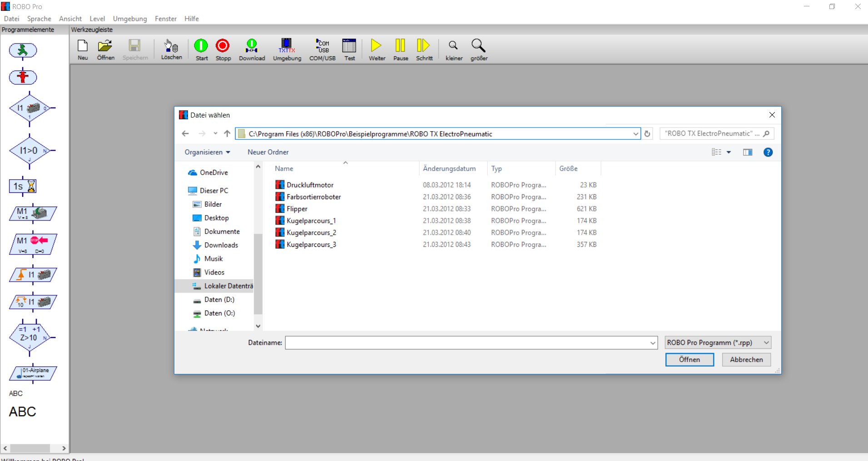Click Neuer Ordner in file dialog

pos(268,152)
